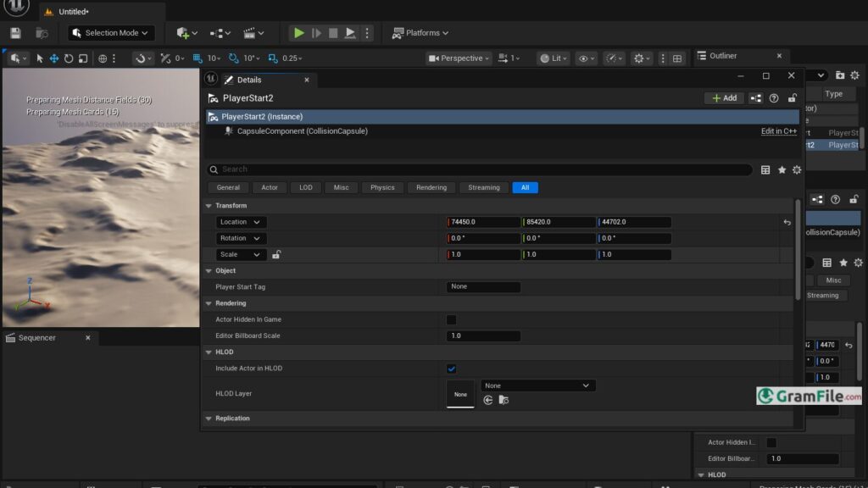868x488 pixels.
Task: Toggle the lock selection icon in Details header
Action: pos(793,98)
